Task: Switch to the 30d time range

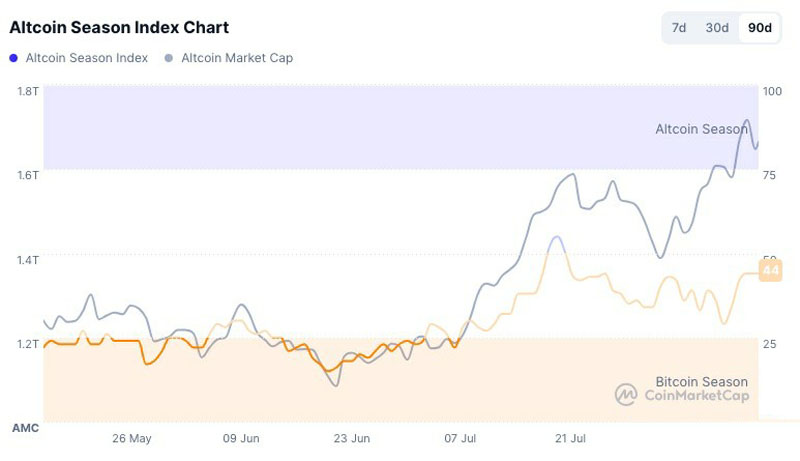Action: (717, 28)
